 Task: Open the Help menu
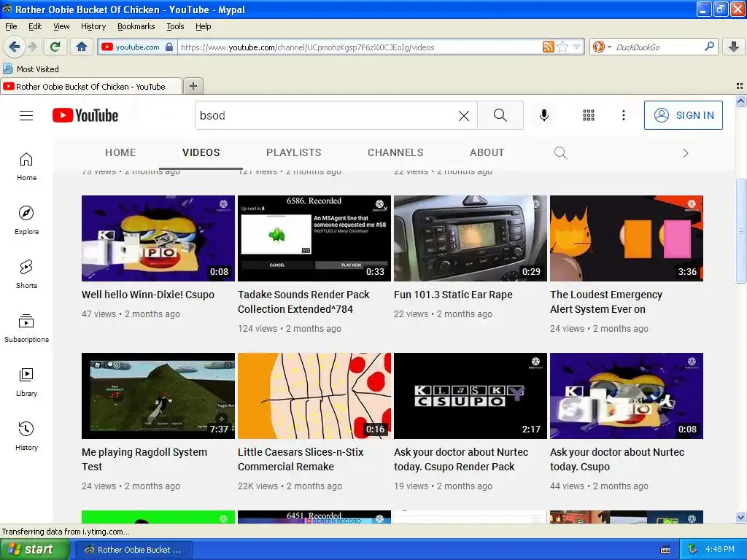tap(204, 26)
